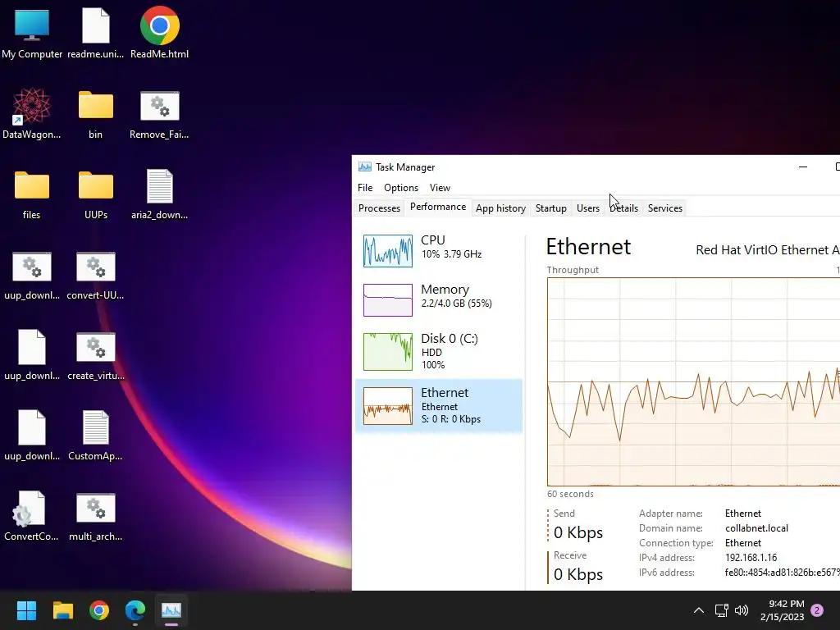Launch Microsoft Edge from the taskbar
Screen dimensions: 840x630
[135, 610]
